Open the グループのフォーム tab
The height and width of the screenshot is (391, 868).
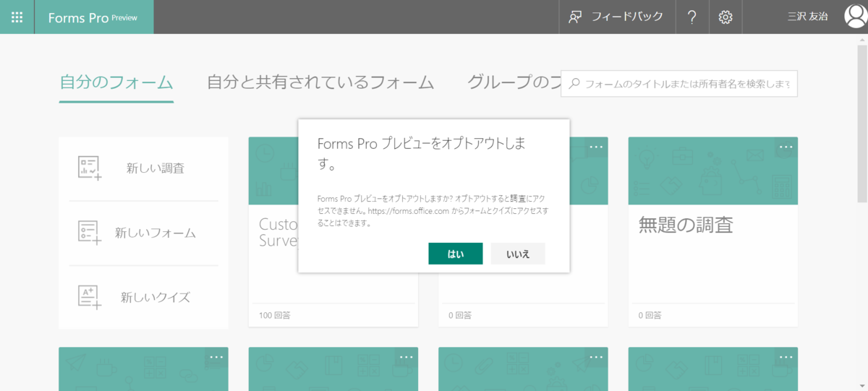[514, 82]
